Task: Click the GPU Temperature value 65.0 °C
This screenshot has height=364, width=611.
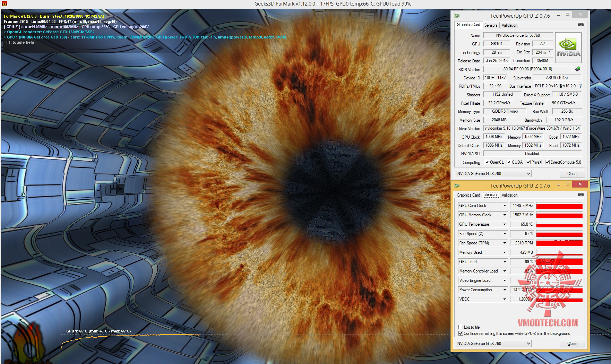Action: (522, 224)
